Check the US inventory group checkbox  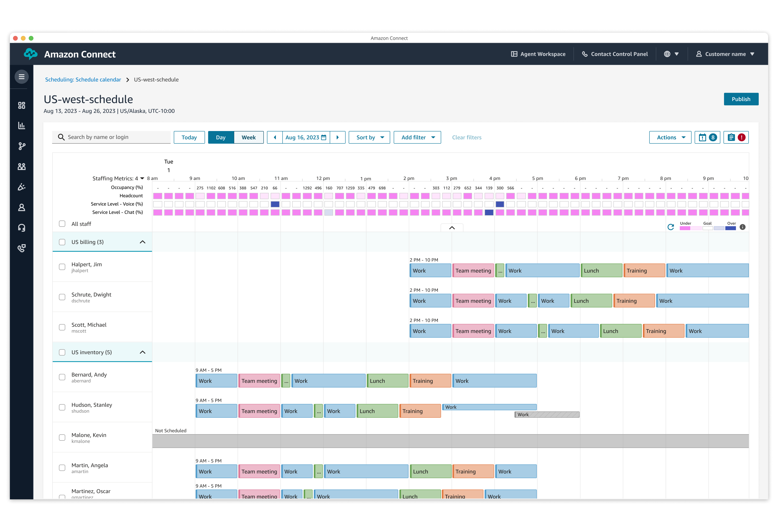pos(62,352)
